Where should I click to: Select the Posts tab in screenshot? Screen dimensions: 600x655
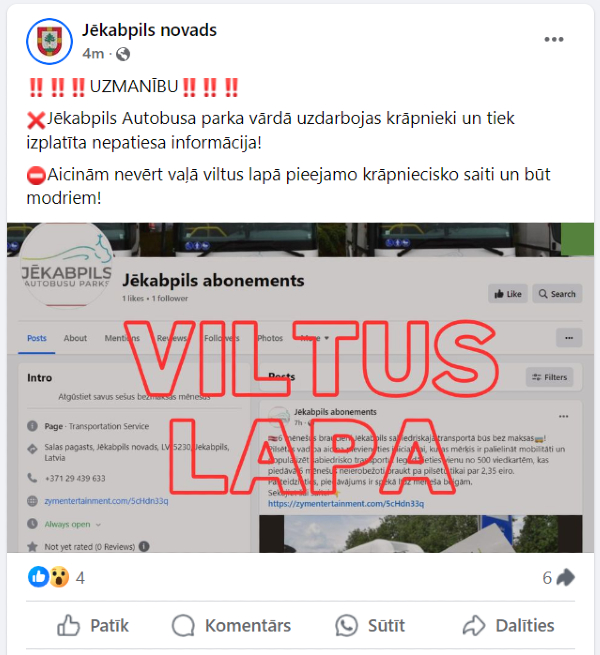[37, 338]
